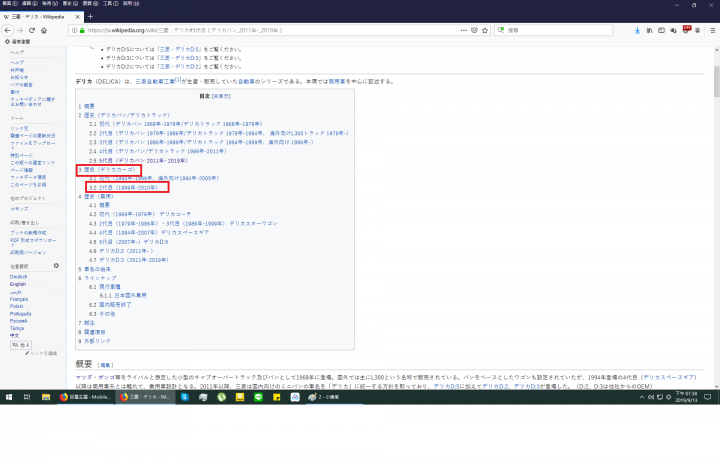Switch to the Français language version
Viewport: 720px width, 466px height.
19,299
